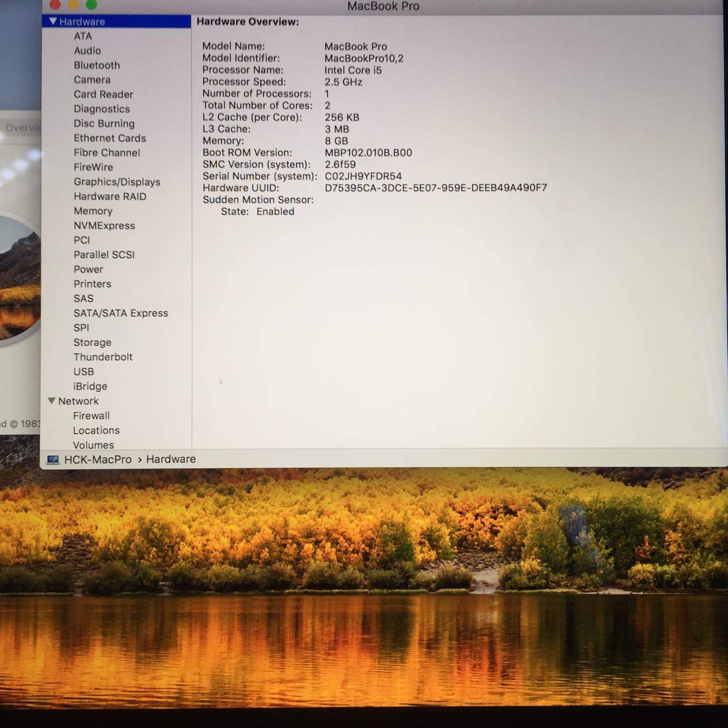Open Locations under Network
Image resolution: width=728 pixels, height=728 pixels.
click(96, 431)
